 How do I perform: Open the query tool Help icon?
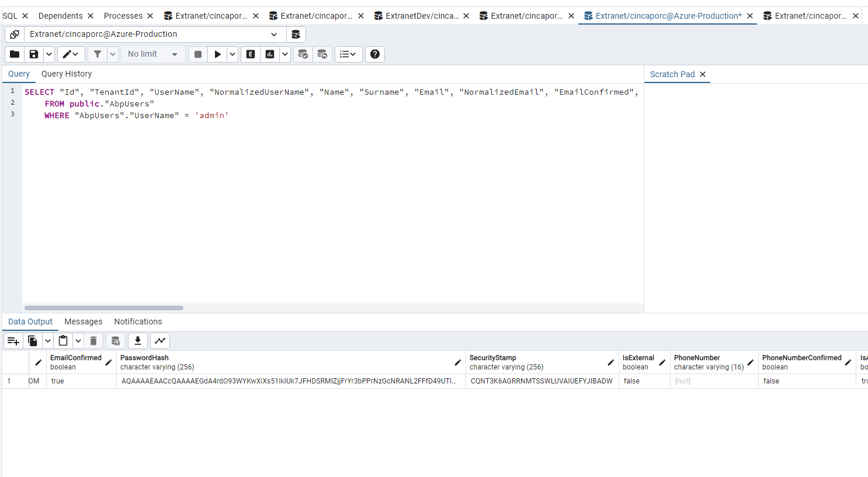click(x=375, y=54)
